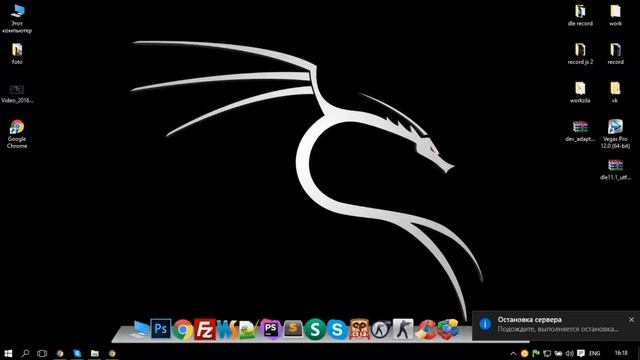Screen dimensions: 640x360
Task: Dismiss the Остановка сервера notification
Action: (631, 320)
